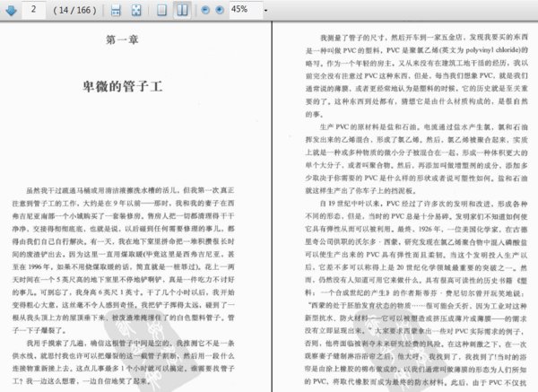Click the page count text (14 / 166)
538x392 pixels.
pos(74,10)
